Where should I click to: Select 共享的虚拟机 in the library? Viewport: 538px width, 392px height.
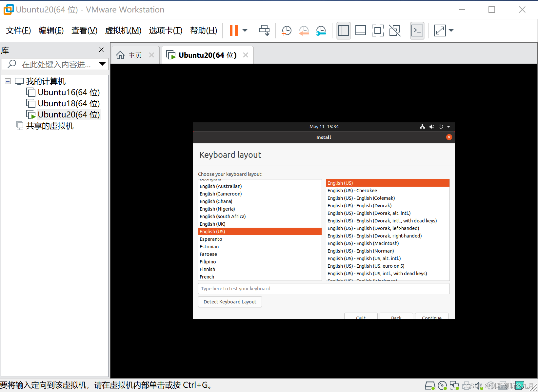(50, 126)
